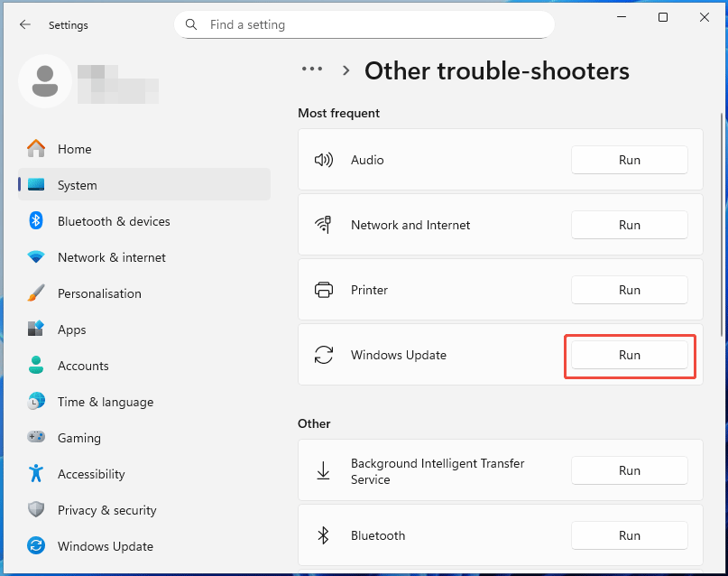Select Privacy & security in the sidebar
Image resolution: width=728 pixels, height=576 pixels.
click(108, 510)
